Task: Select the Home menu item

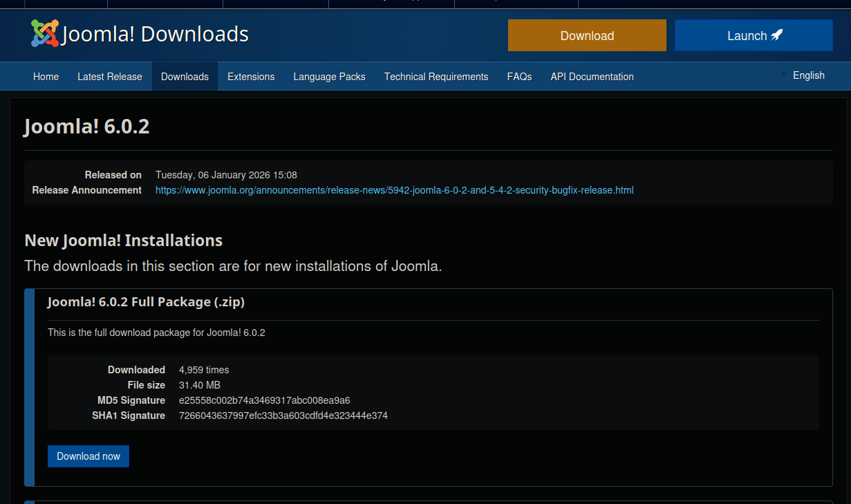Action: (x=46, y=77)
